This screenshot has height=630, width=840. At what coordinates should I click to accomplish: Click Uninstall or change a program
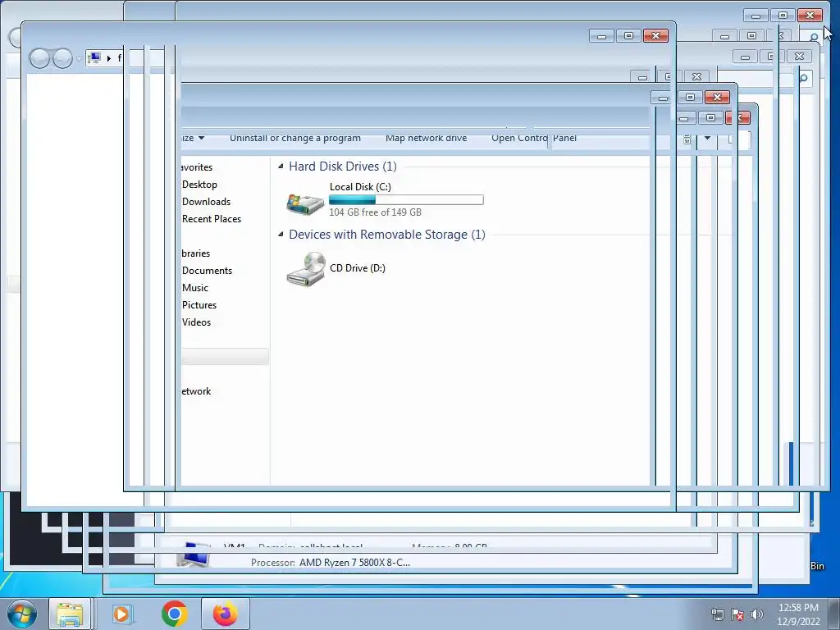295,138
